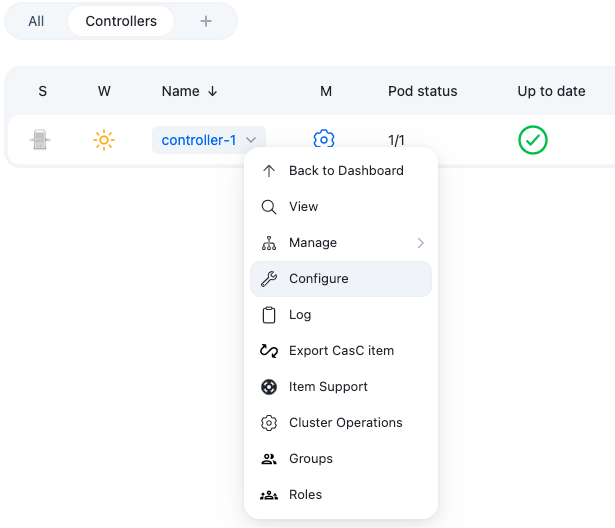Click the blue gear manage icon
Viewport: 615px width, 528px height.
[324, 139]
